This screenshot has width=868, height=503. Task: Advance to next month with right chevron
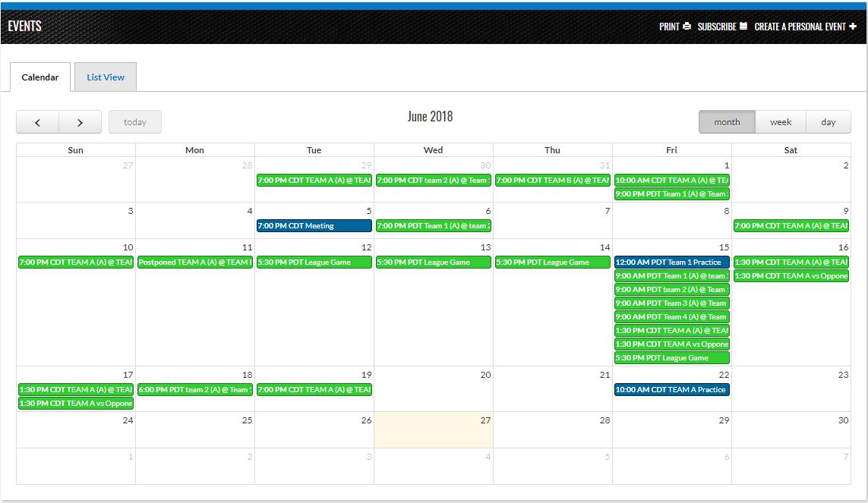pyautogui.click(x=80, y=122)
